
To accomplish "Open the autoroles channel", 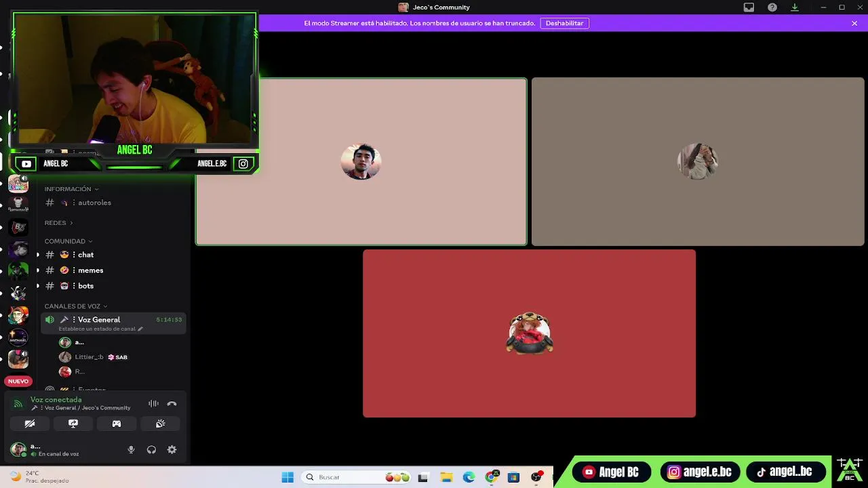I will (113, 203).
